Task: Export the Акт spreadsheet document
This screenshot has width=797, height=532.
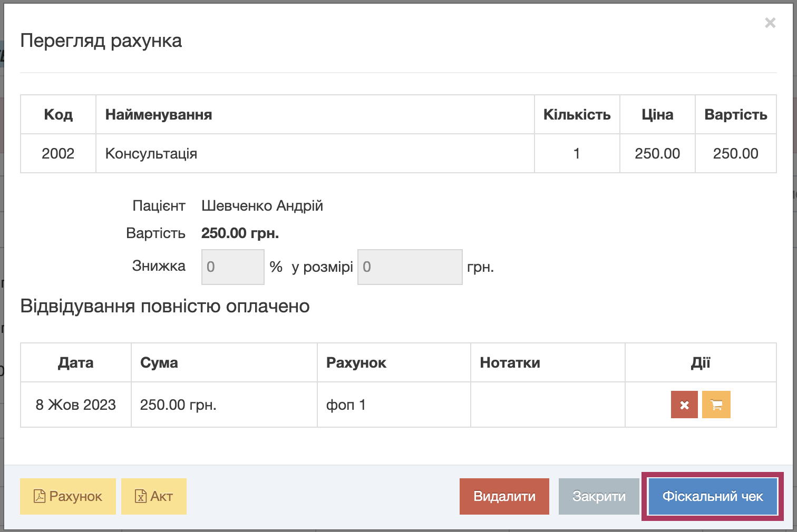Action: [154, 496]
